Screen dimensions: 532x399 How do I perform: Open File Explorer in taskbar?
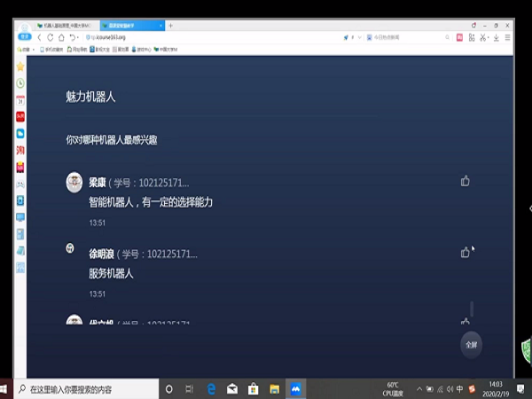coord(275,389)
